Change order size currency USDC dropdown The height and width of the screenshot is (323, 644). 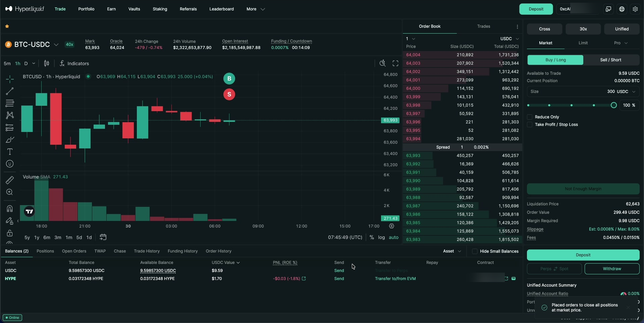tap(626, 92)
